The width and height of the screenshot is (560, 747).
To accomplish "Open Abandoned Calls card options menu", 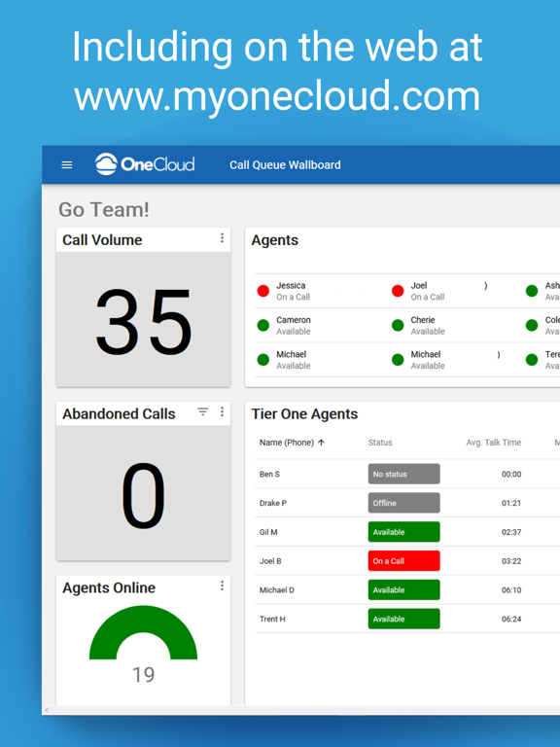I will pyautogui.click(x=222, y=412).
